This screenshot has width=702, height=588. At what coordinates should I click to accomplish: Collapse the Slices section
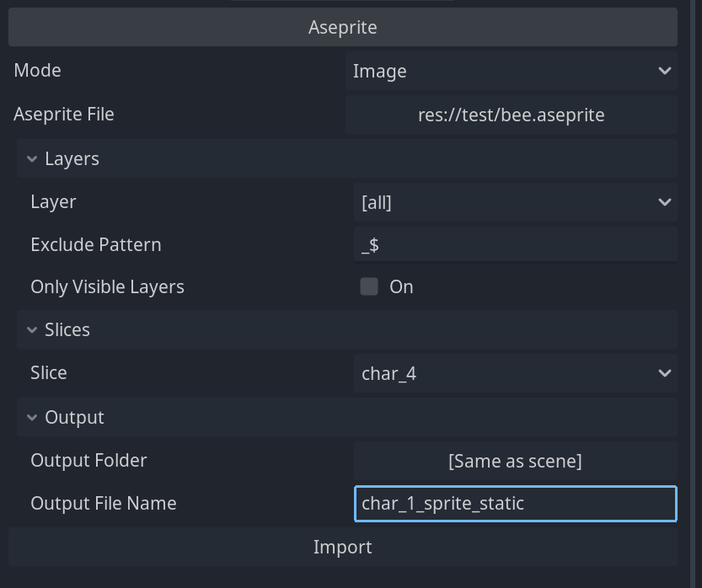tap(346, 329)
